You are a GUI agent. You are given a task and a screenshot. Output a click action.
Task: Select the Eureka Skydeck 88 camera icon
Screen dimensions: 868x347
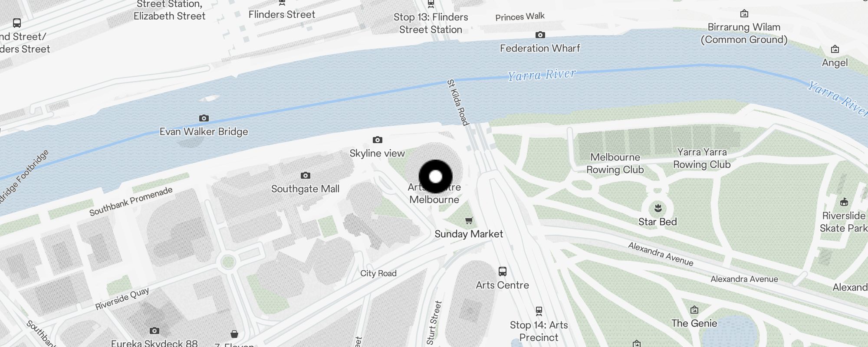155,331
